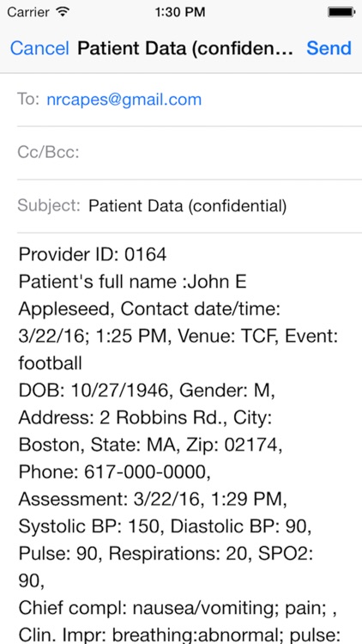
Task: Place cursor on Patient's full name line
Action: 132,283
